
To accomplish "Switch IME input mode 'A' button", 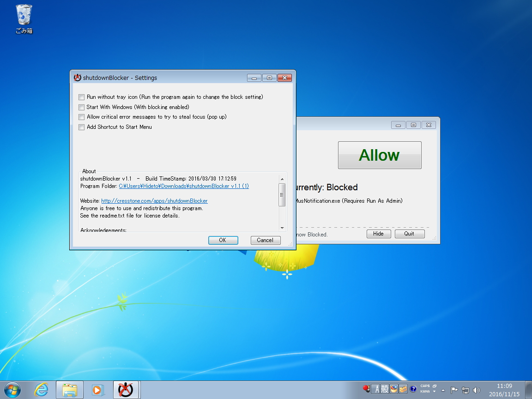I will (x=376, y=389).
